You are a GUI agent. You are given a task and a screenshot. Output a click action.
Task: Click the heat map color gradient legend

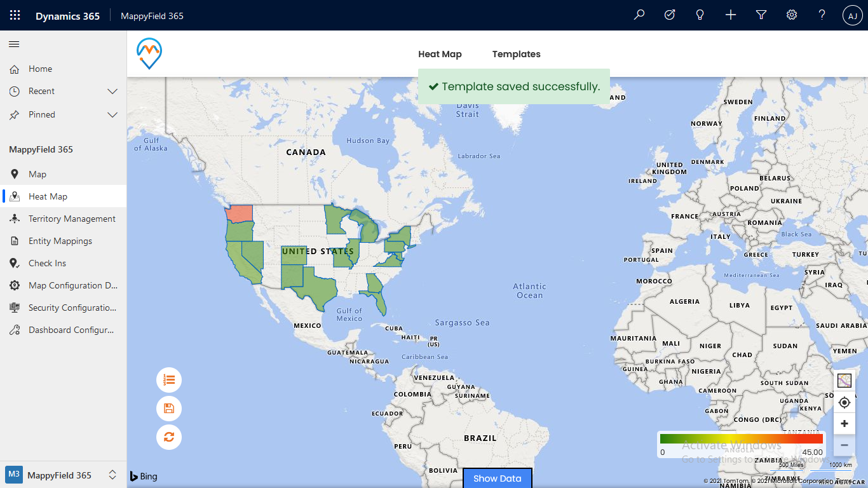point(741,438)
